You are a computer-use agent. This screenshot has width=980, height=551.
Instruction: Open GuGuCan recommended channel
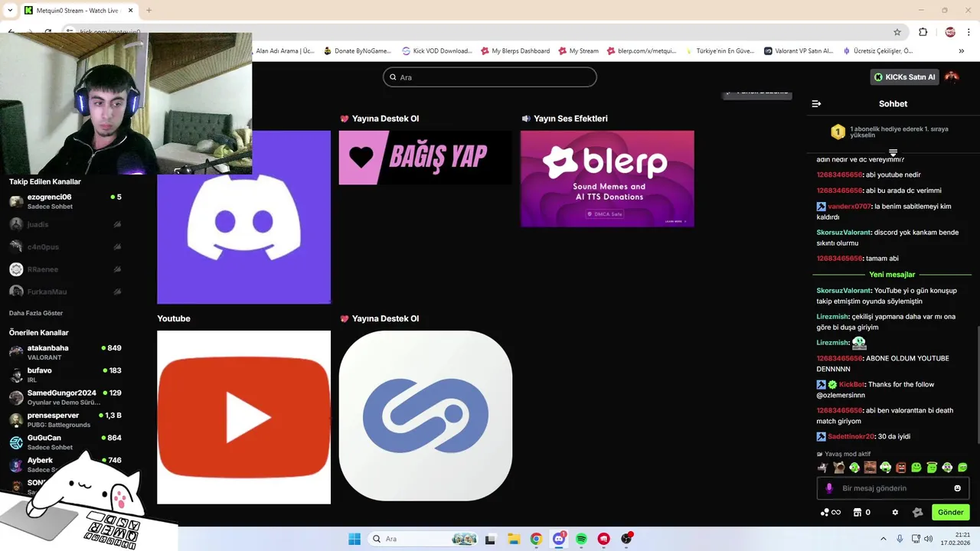[x=65, y=442]
